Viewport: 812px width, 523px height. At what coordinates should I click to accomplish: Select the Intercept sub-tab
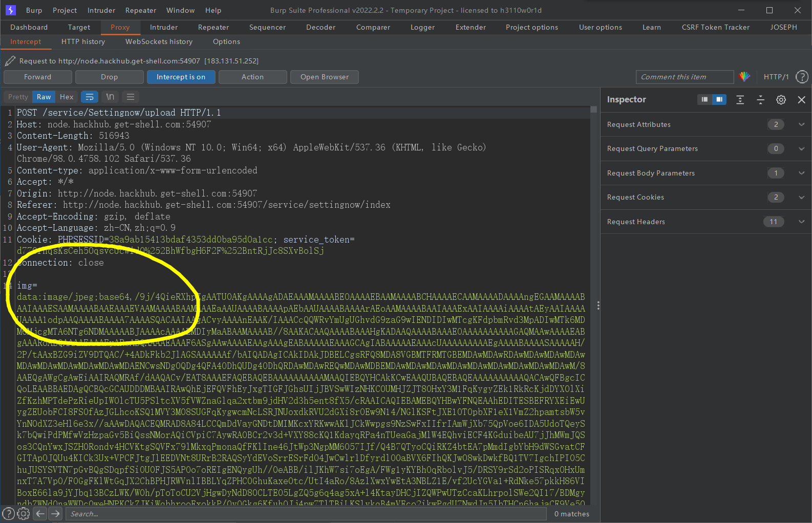(x=26, y=41)
